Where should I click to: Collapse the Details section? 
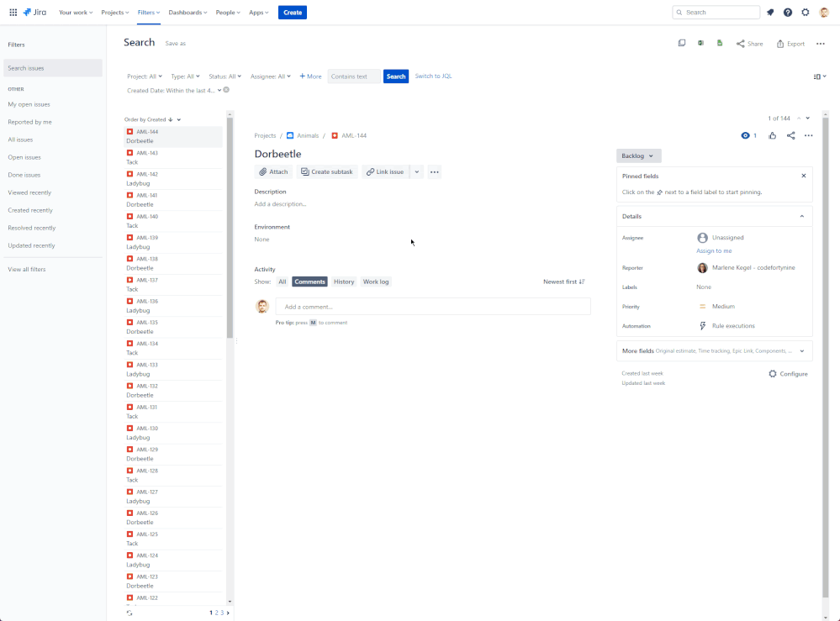tap(802, 216)
